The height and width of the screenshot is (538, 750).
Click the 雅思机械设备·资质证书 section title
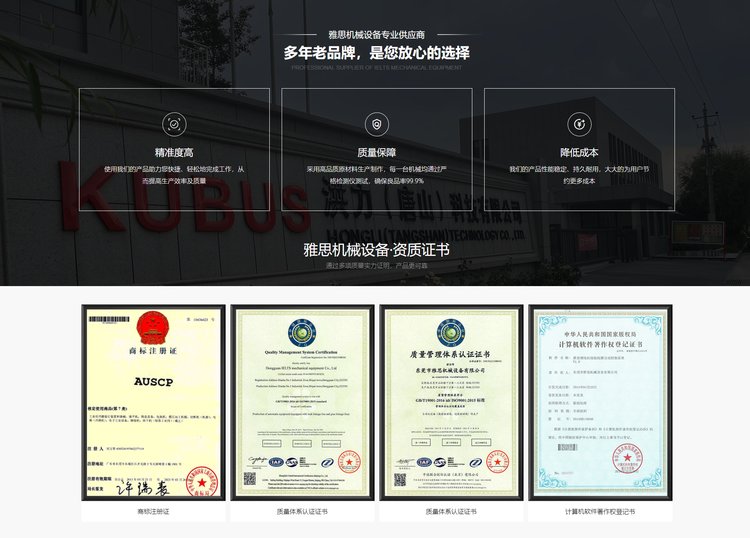pyautogui.click(x=376, y=249)
